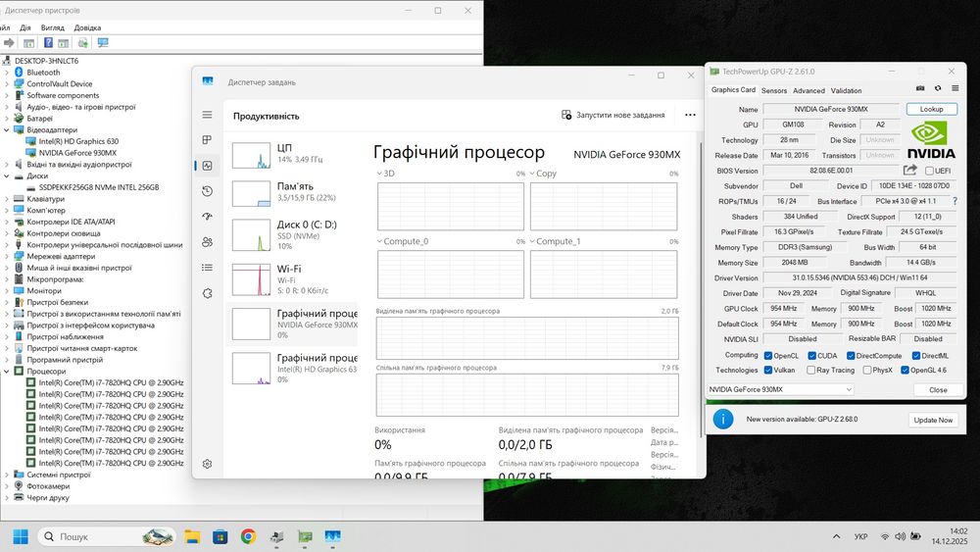Expand the Клавіатури node

[x=7, y=199]
